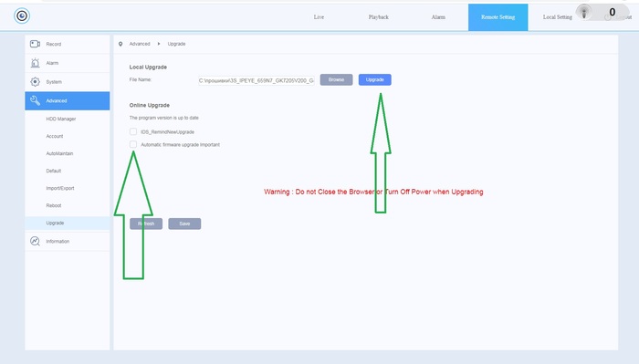Select Import/Export in sidebar
The height and width of the screenshot is (364, 639).
[60, 188]
